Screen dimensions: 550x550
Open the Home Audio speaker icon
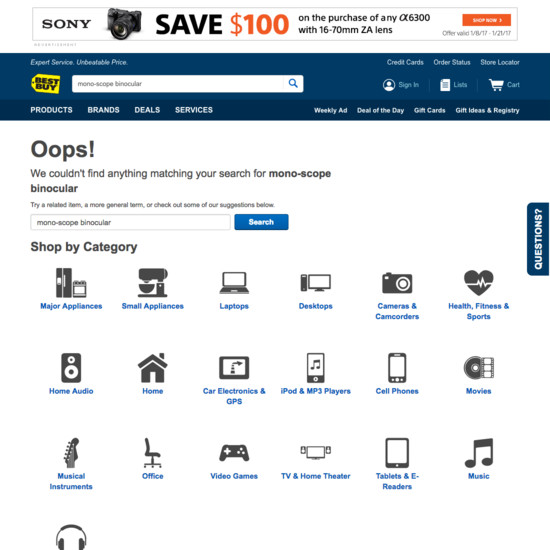pyautogui.click(x=71, y=368)
